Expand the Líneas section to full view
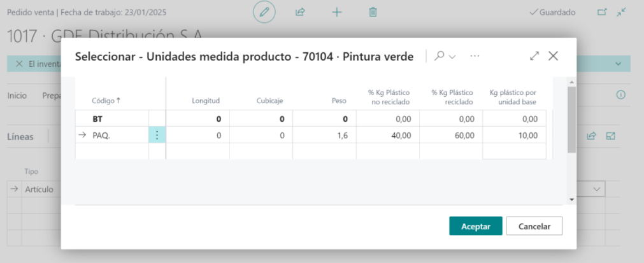The height and width of the screenshot is (263, 644). 611,136
